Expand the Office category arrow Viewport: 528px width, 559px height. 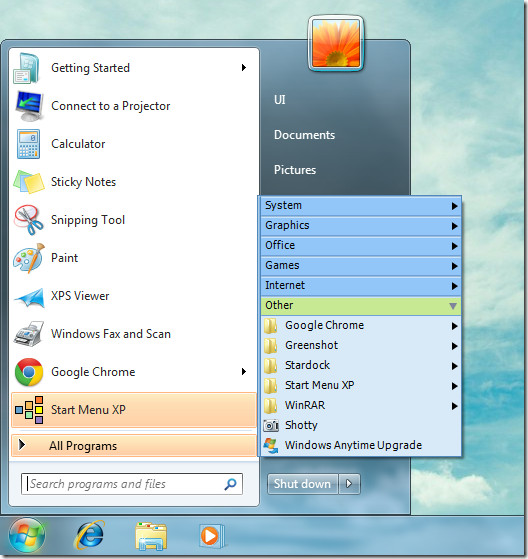pyautogui.click(x=454, y=246)
